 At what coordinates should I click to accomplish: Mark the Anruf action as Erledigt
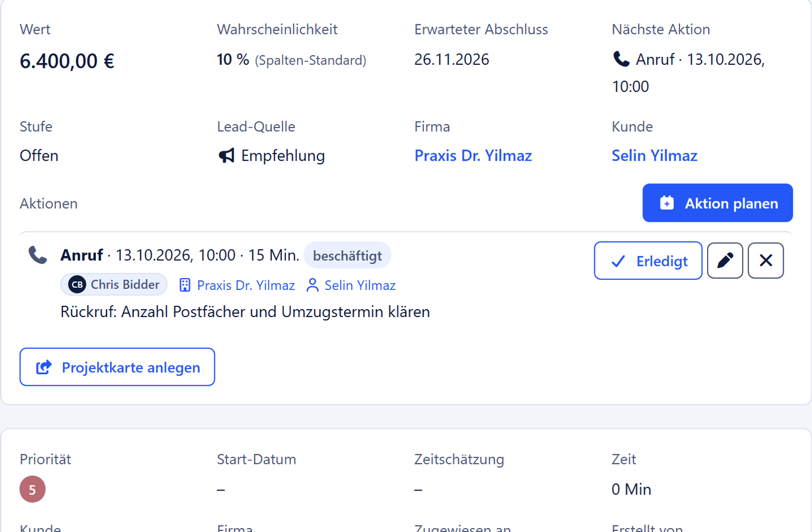point(648,261)
